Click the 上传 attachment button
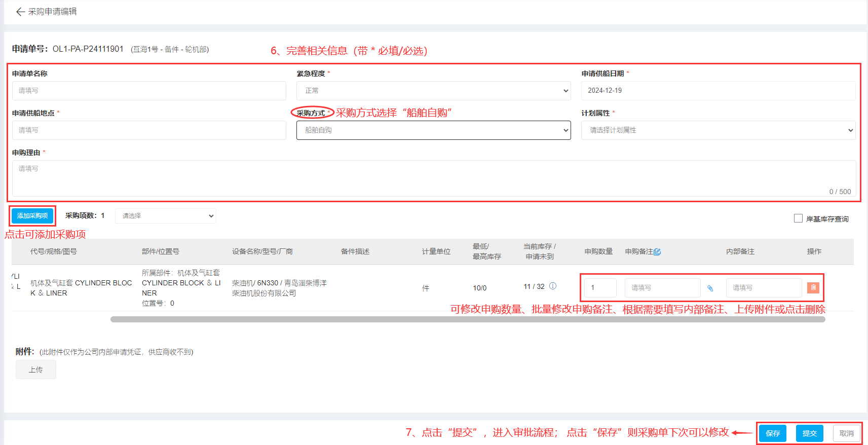The image size is (868, 445). tap(35, 370)
